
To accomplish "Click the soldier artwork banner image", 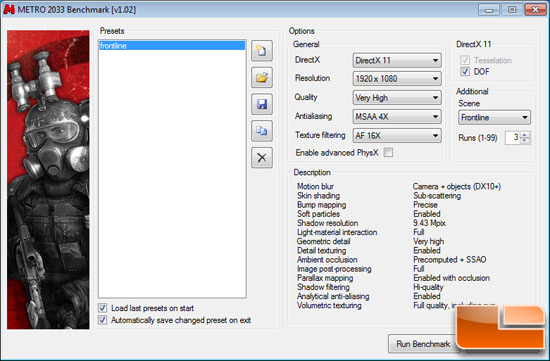I will [48, 180].
